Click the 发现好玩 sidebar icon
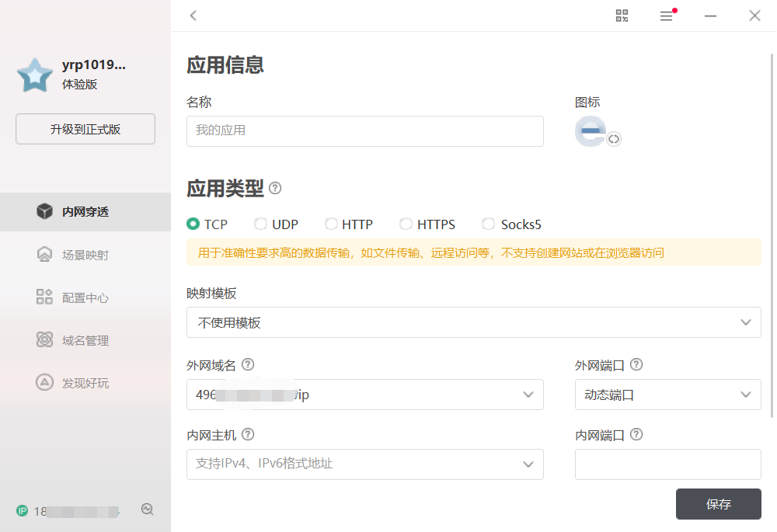The width and height of the screenshot is (777, 532). point(44,382)
